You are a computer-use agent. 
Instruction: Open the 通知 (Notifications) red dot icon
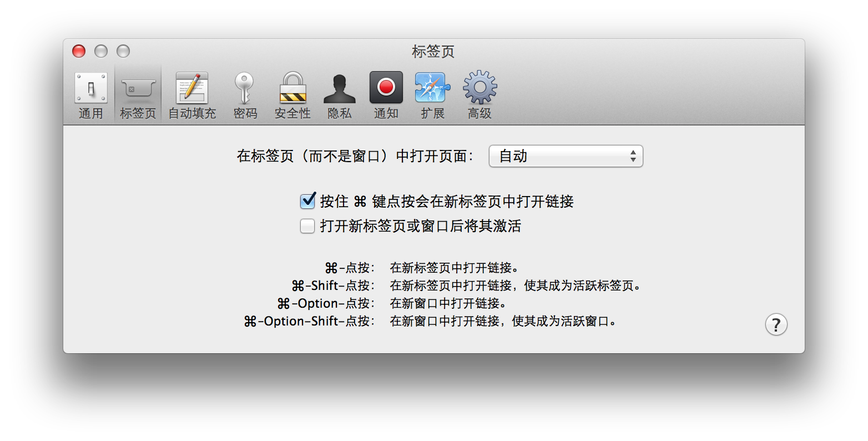point(386,94)
